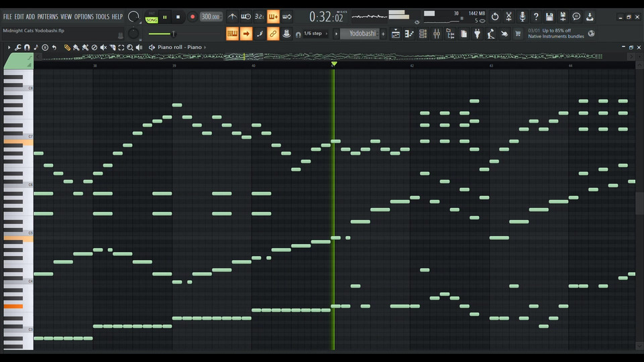Click the render audio file icon
Image resolution: width=644 pixels, height=362 pixels.
coord(563,17)
